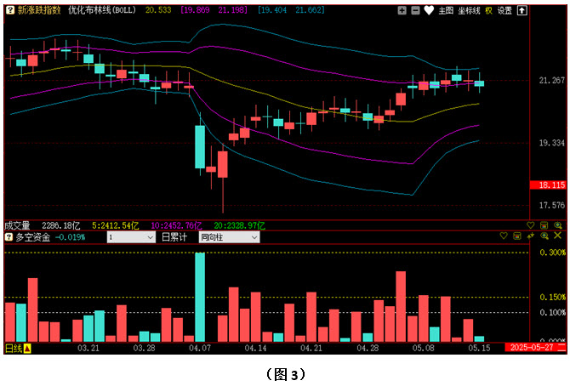Click the 04.07 date marker

tap(200, 348)
